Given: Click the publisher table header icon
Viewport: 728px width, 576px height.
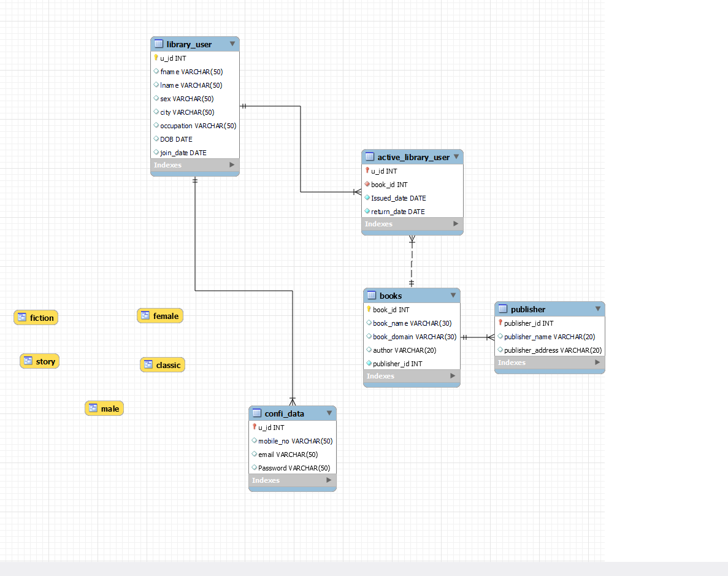Looking at the screenshot, I should [502, 309].
